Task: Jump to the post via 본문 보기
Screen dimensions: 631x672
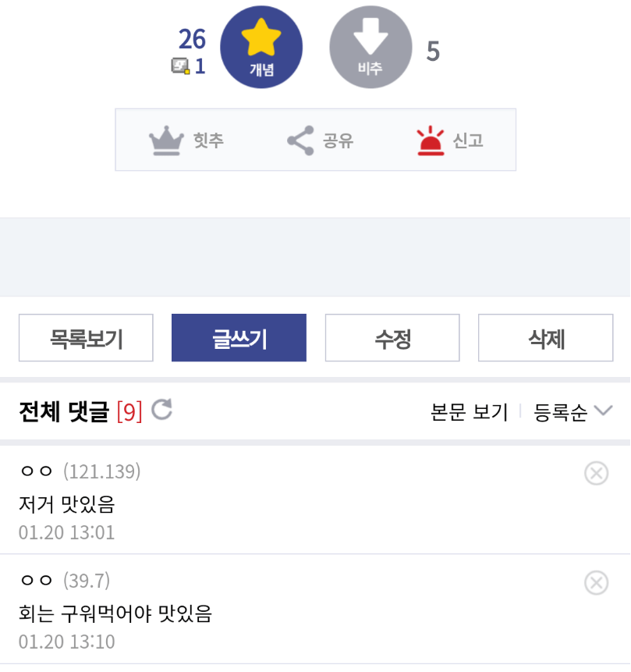Action: [469, 412]
